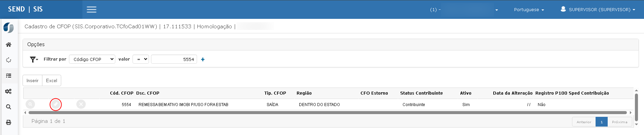Click the filter value field containing 5554
This screenshot has height=135, width=644.
[174, 59]
